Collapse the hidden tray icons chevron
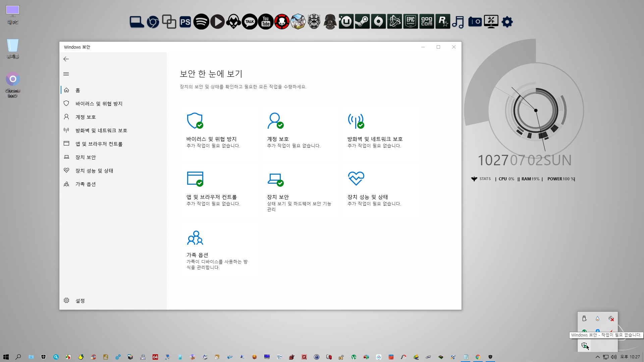The width and height of the screenshot is (644, 362). pos(597,357)
